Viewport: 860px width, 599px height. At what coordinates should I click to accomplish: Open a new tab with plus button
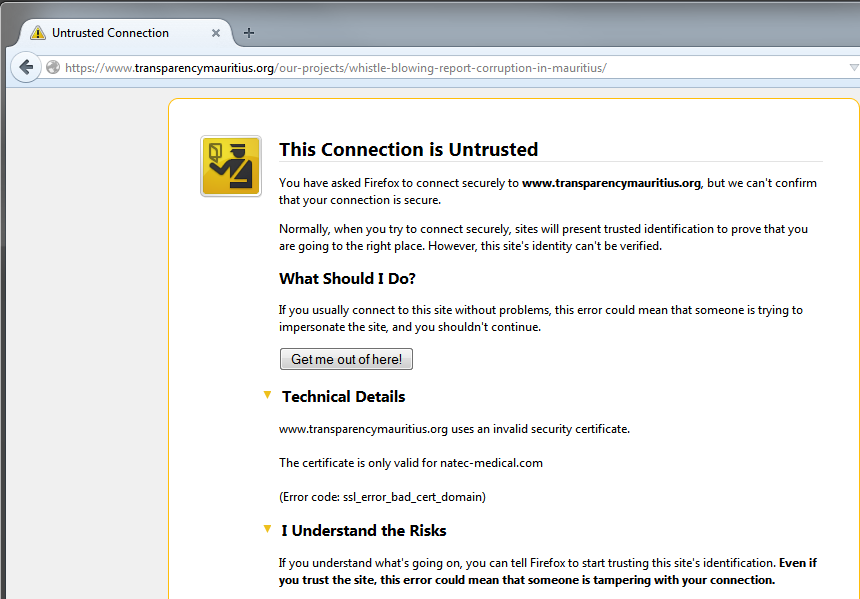pos(249,33)
